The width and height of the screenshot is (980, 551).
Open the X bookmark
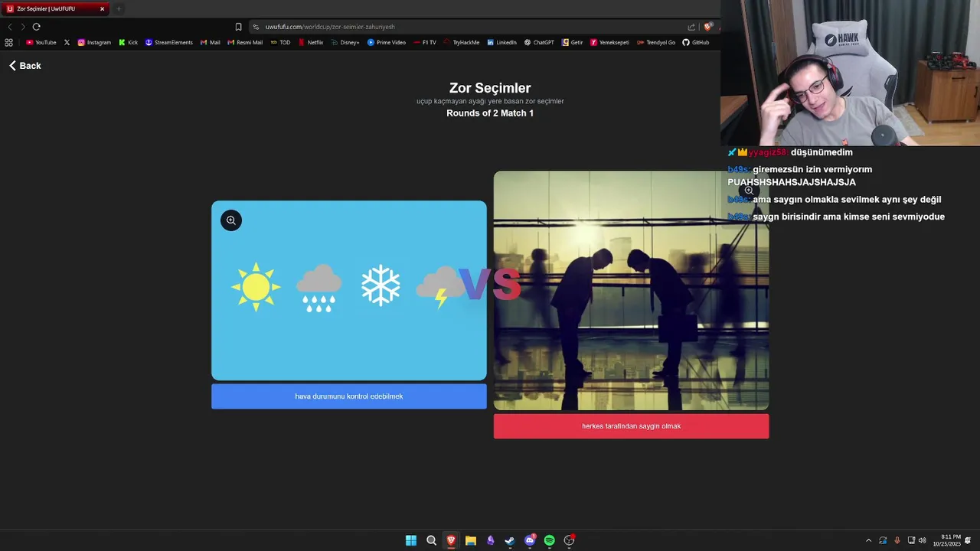click(67, 43)
